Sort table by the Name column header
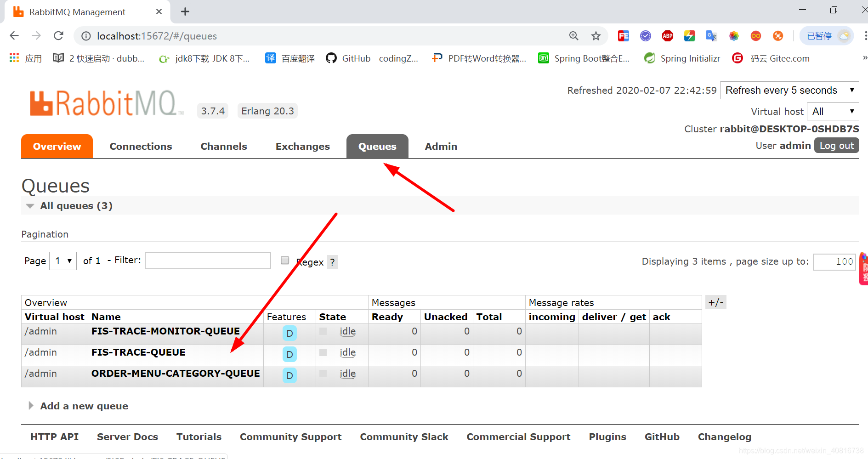The image size is (868, 459). click(x=106, y=317)
